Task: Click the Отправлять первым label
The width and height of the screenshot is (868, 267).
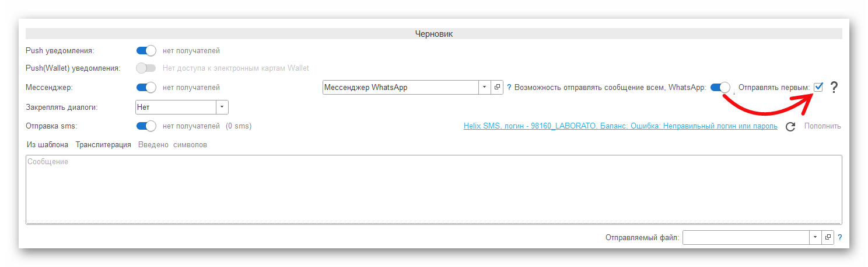Action: (774, 88)
